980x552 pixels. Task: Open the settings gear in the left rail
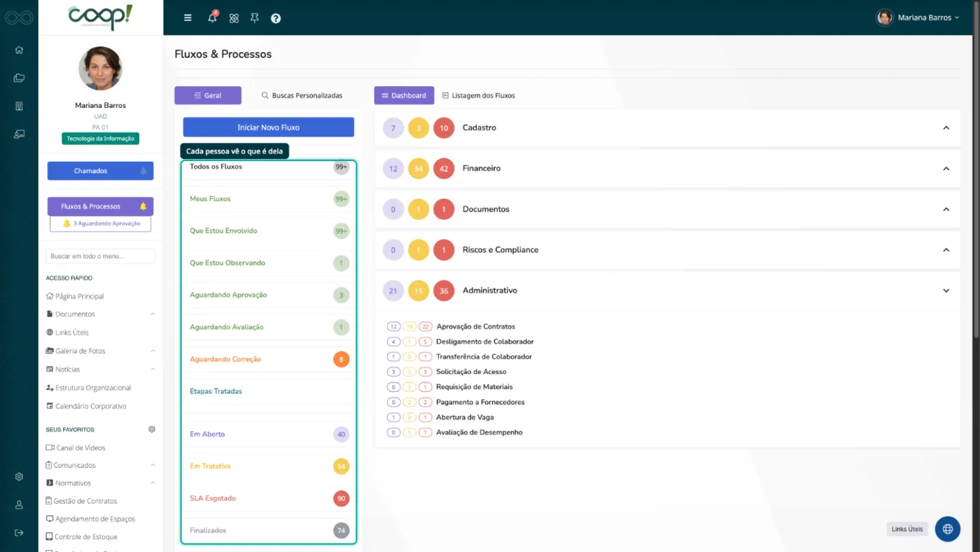(19, 476)
